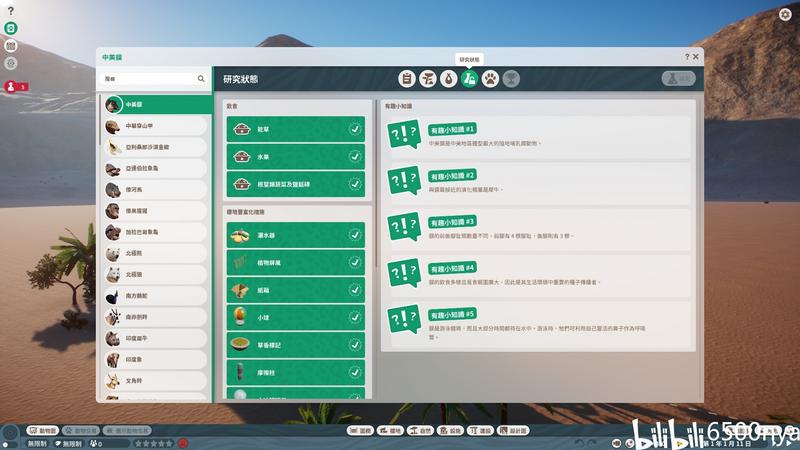Select the 中華穿山甲 pangolin entry
This screenshot has height=450, width=800.
pos(155,126)
